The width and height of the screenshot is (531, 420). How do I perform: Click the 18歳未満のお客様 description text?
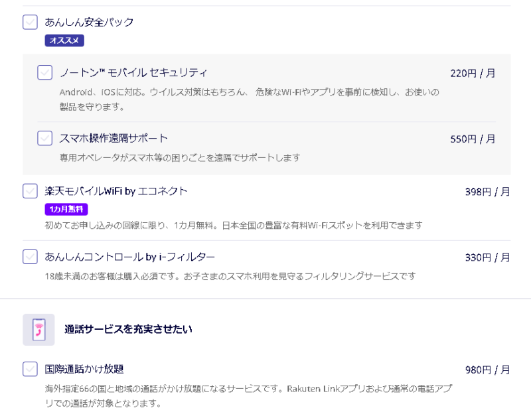click(230, 277)
